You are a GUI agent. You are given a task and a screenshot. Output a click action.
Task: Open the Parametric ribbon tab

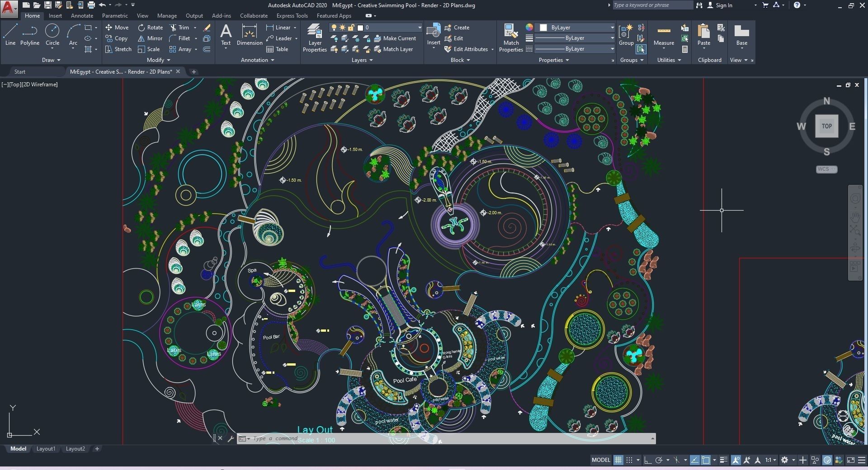click(115, 16)
